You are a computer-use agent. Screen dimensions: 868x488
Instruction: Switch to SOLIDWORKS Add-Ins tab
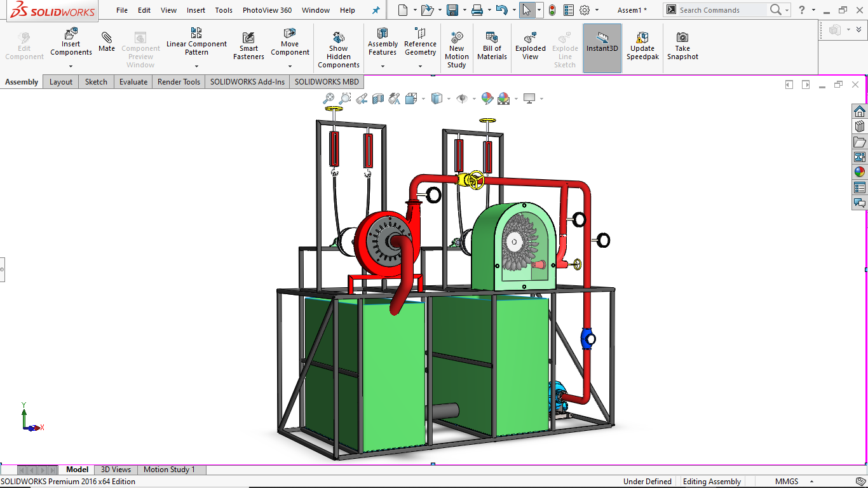247,81
